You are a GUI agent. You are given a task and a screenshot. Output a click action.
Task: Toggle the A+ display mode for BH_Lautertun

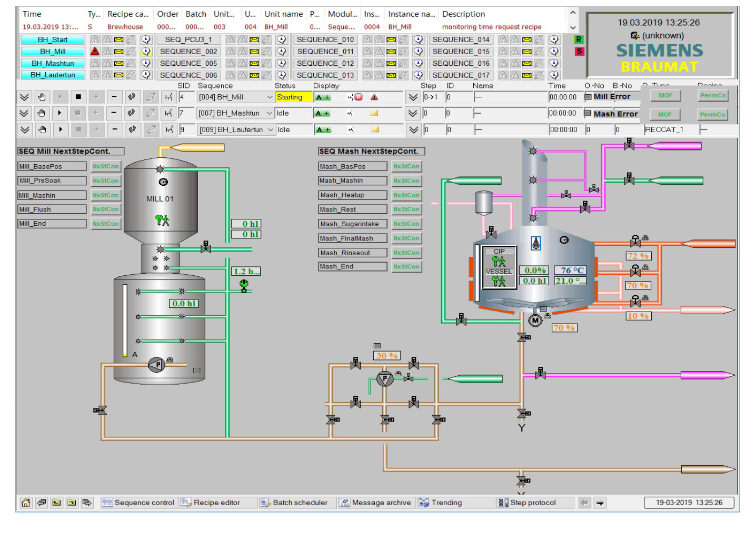(323, 130)
